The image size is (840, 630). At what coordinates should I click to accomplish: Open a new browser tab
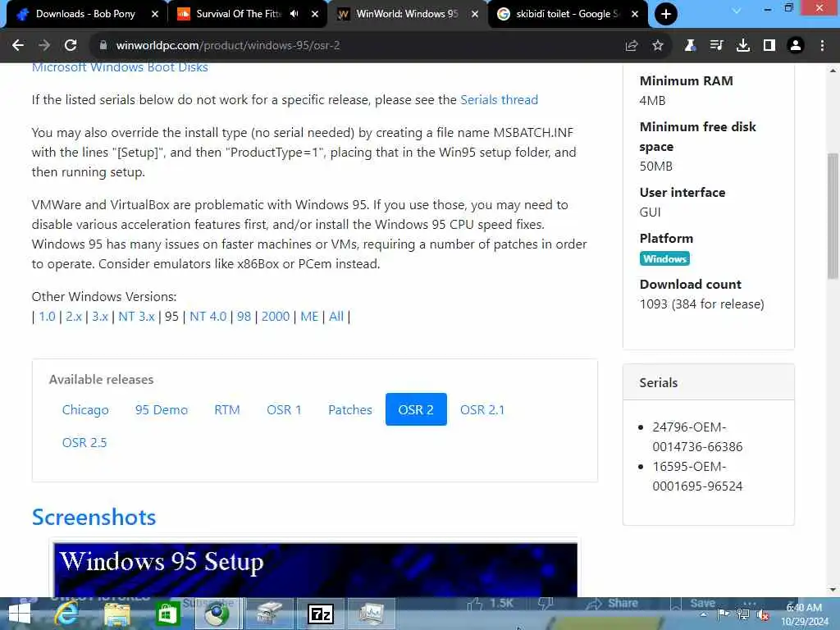pos(666,14)
